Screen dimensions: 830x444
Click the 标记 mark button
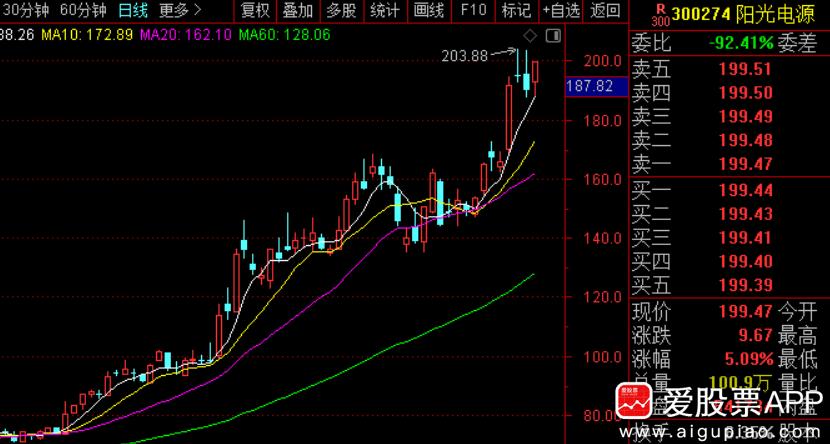517,10
